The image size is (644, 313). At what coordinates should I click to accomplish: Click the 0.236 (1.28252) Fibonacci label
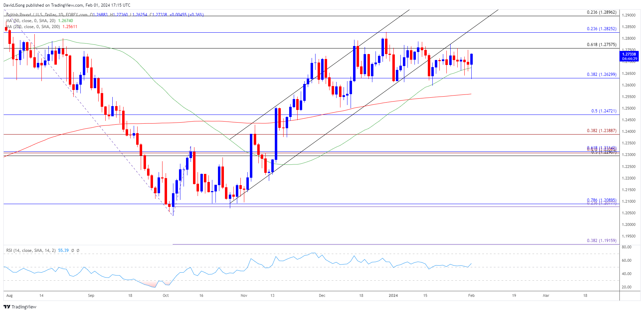click(x=602, y=29)
